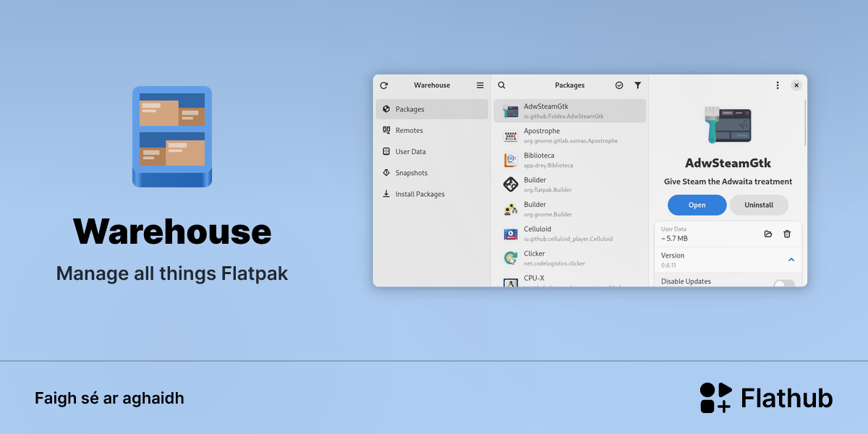Image resolution: width=868 pixels, height=434 pixels.
Task: Open Snapshots sidebar page
Action: click(x=432, y=173)
